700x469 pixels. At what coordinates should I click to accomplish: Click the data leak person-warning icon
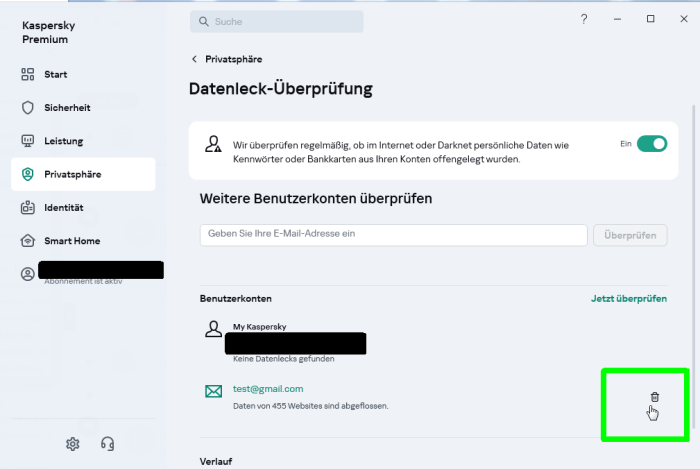tap(213, 144)
